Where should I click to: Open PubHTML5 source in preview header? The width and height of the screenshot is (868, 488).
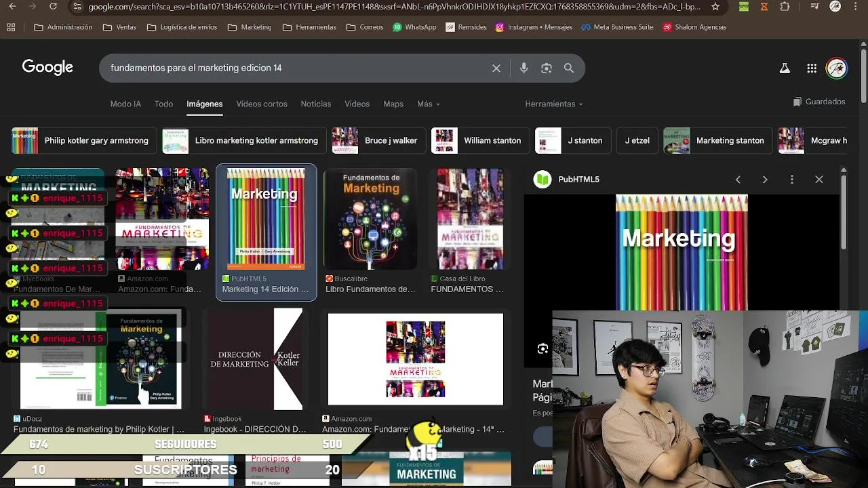567,180
